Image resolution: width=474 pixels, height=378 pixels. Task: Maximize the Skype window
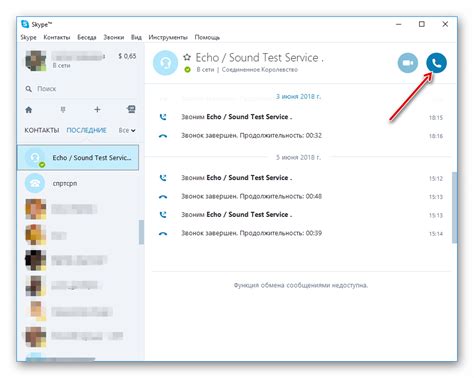(422, 24)
